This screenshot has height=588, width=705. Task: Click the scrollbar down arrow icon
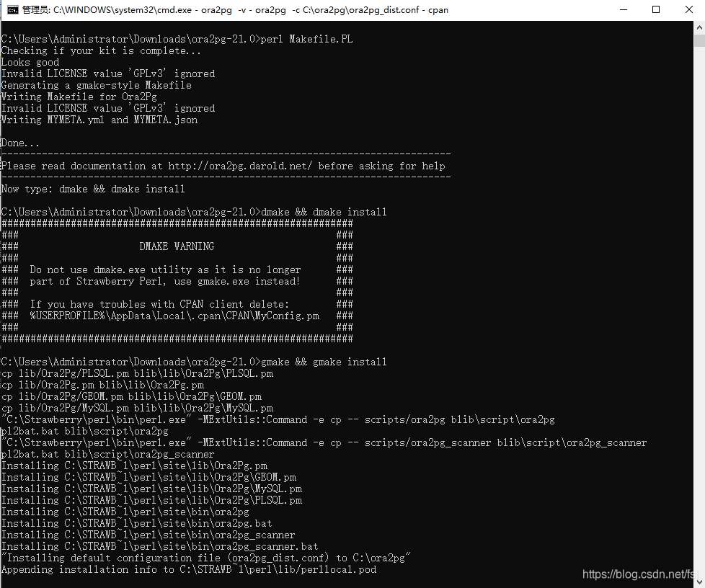[699, 581]
